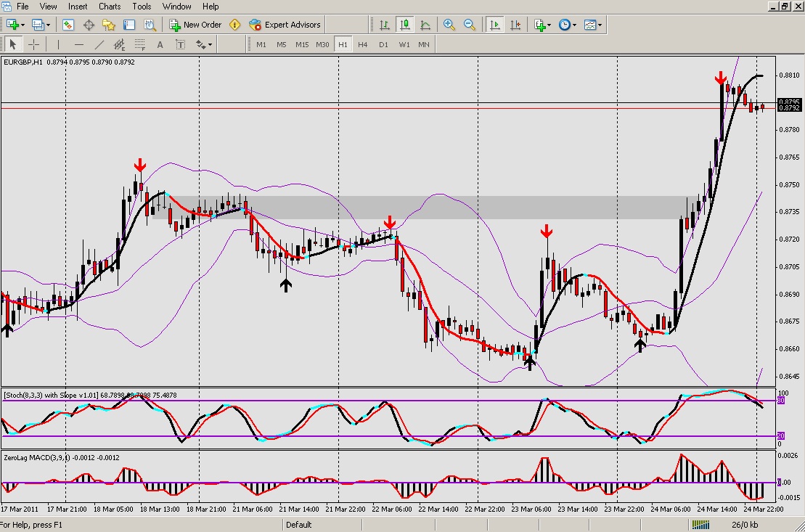Switch chart to M15 timeframe
Image resolution: width=805 pixels, height=532 pixels.
tap(302, 45)
